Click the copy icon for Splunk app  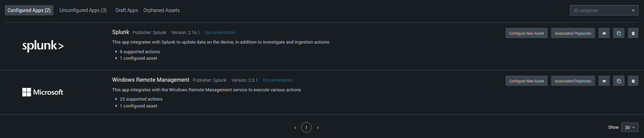(619, 33)
